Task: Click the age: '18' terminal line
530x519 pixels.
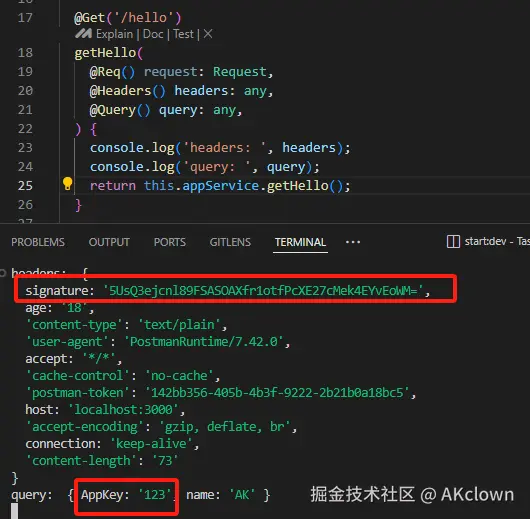Action: pyautogui.click(x=59, y=308)
